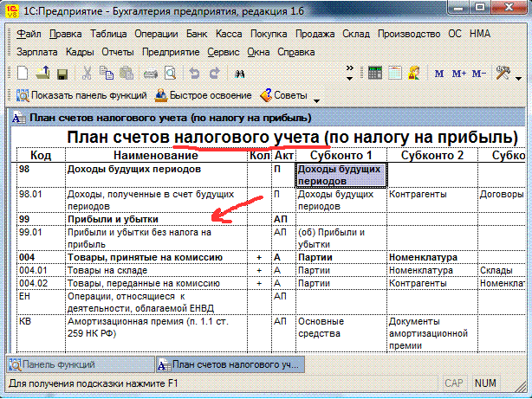The width and height of the screenshot is (532, 399).
Task: Open the Операции menu
Action: pyautogui.click(x=156, y=35)
